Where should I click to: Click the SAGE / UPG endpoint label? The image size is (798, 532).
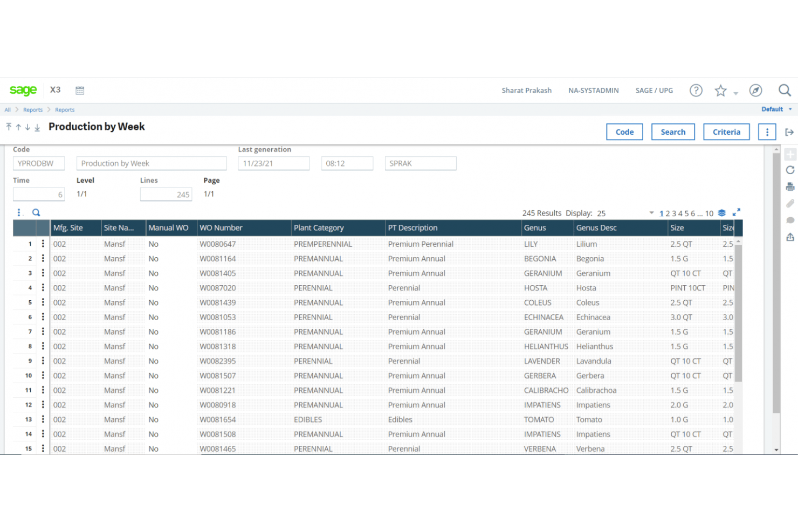coord(654,91)
